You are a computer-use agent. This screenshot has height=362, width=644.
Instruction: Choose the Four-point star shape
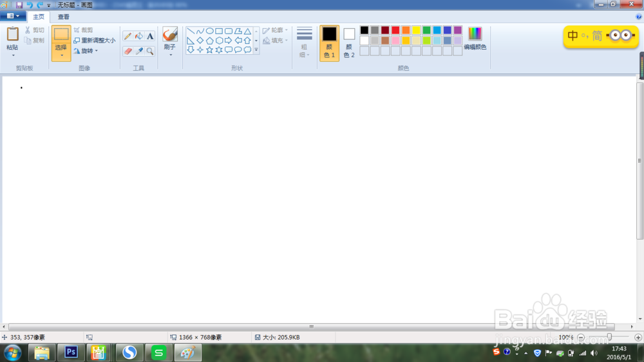click(x=200, y=50)
